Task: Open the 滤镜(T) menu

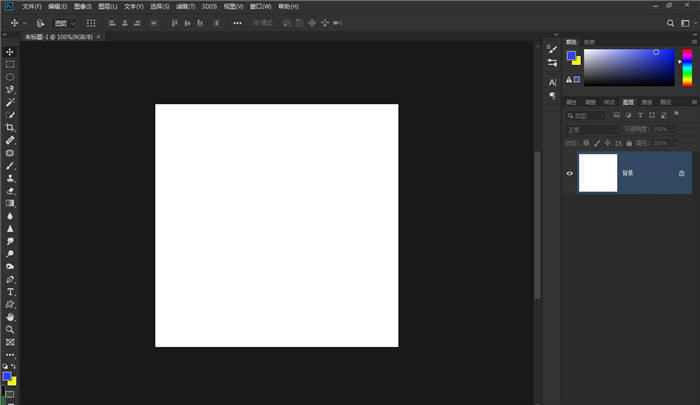Action: click(185, 6)
